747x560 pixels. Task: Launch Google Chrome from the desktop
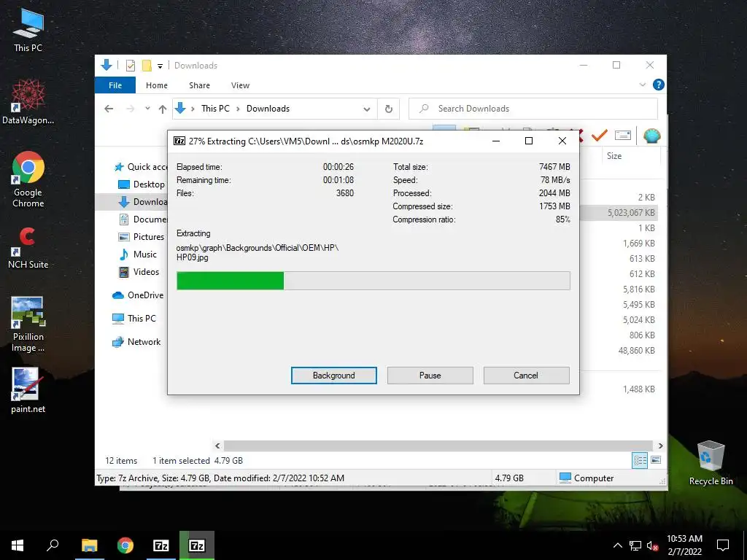(x=28, y=179)
